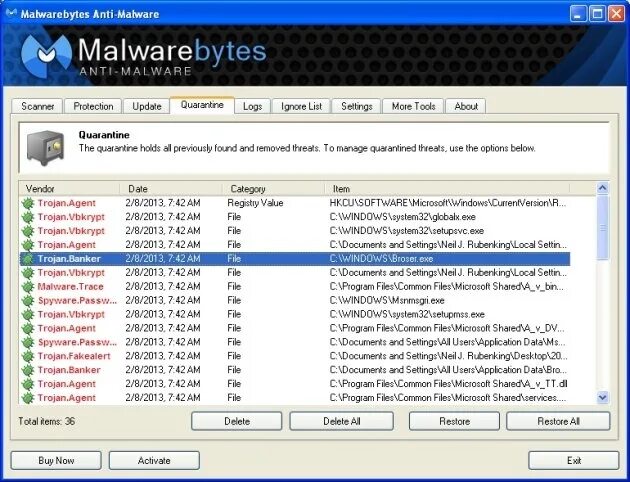This screenshot has width=630, height=482.
Task: Select C:\WINDOWS\system32\setupmss.exe entry
Action: point(407,315)
